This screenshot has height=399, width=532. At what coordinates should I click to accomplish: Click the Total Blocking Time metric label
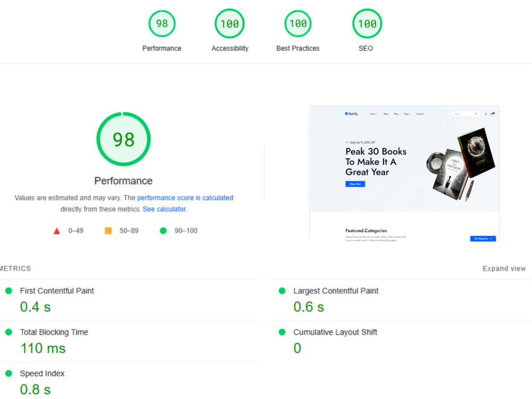click(x=54, y=332)
